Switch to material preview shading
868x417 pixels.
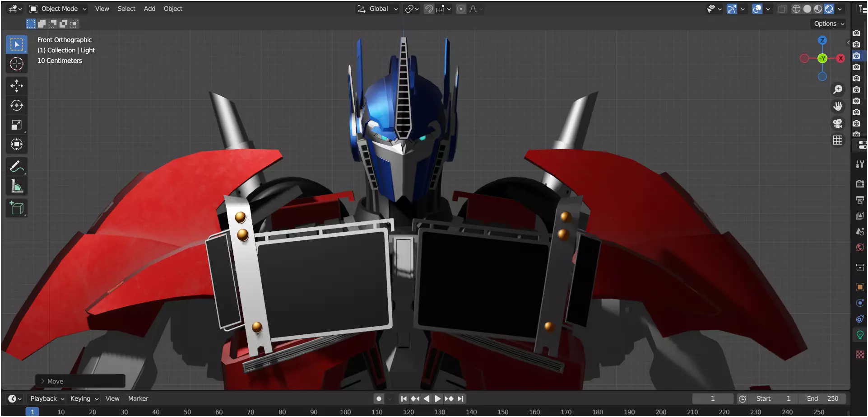[818, 9]
